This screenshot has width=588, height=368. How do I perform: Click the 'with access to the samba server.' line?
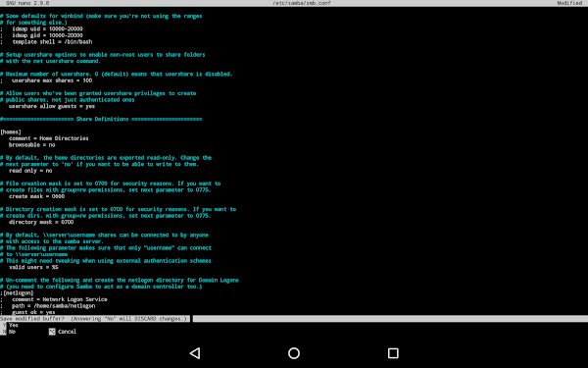pos(51,241)
